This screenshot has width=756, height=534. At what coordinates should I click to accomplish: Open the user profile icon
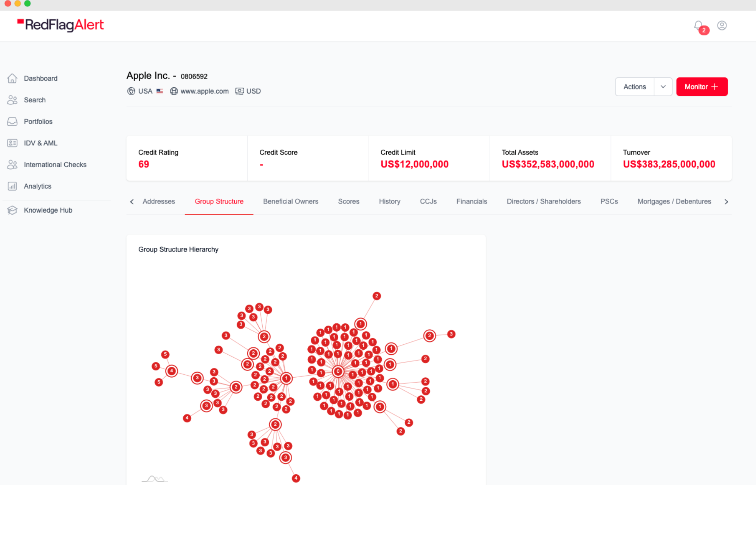pos(722,25)
